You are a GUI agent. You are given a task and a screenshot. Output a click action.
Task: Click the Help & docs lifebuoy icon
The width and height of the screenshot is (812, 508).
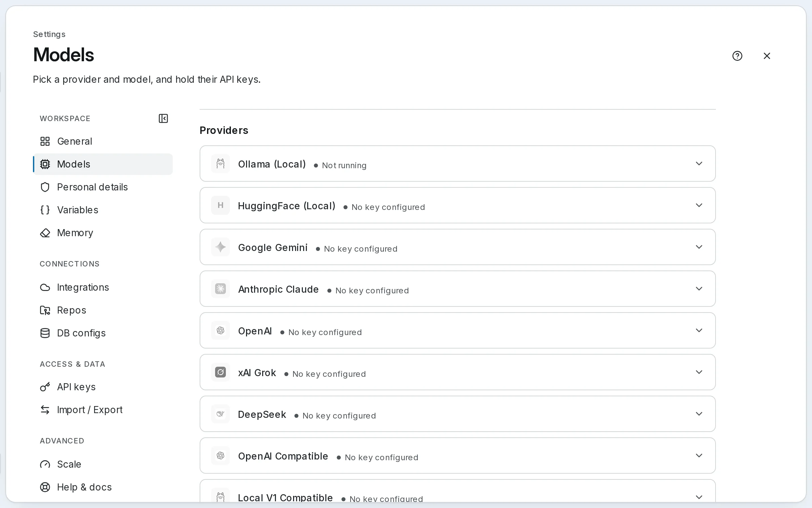45,487
